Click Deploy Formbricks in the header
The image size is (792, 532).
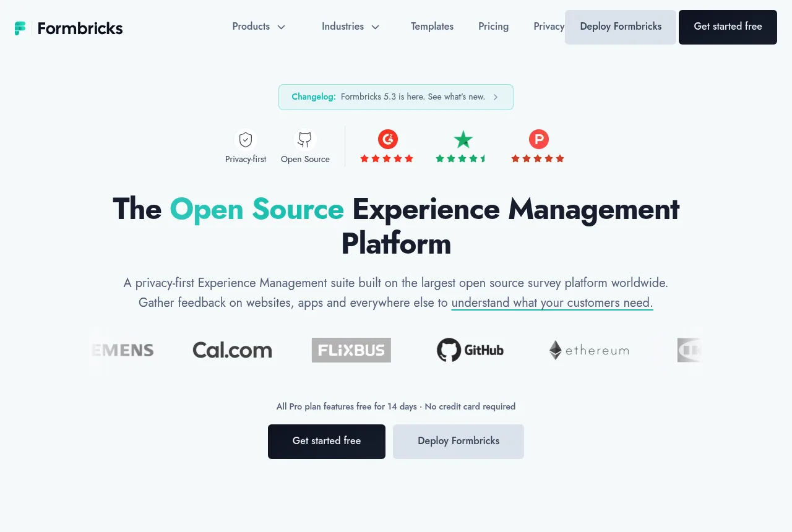pyautogui.click(x=621, y=27)
